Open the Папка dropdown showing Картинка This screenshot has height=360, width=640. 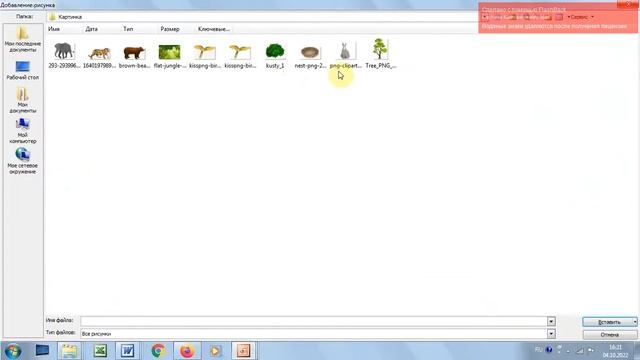coord(261,17)
